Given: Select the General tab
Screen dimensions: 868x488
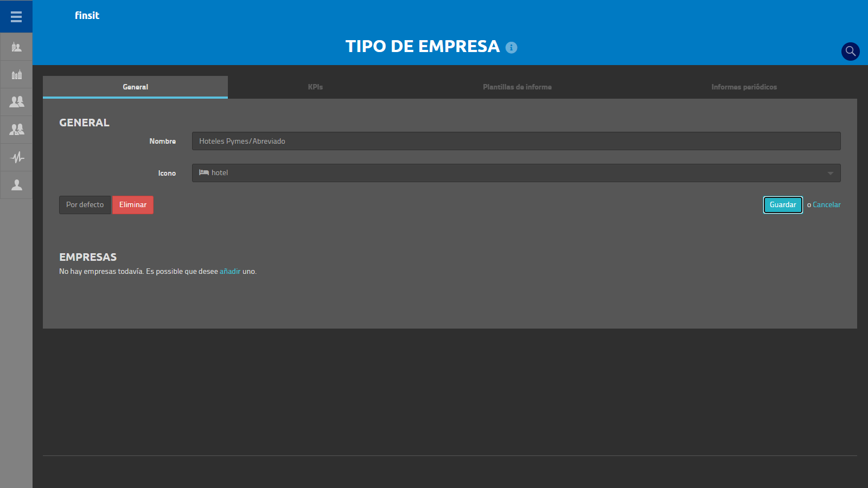Looking at the screenshot, I should (x=135, y=87).
